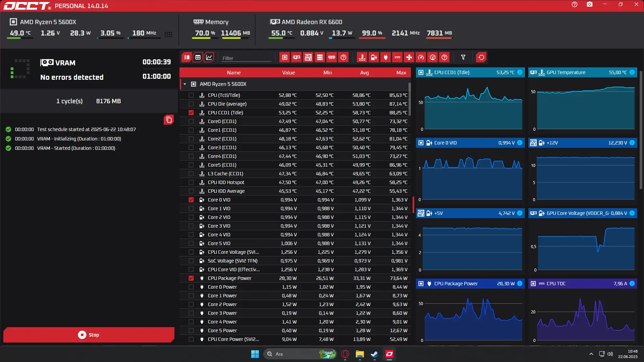Viewport: 644px width, 362px height.
Task: Toggle the CPU sensor filter icon
Action: point(285,57)
